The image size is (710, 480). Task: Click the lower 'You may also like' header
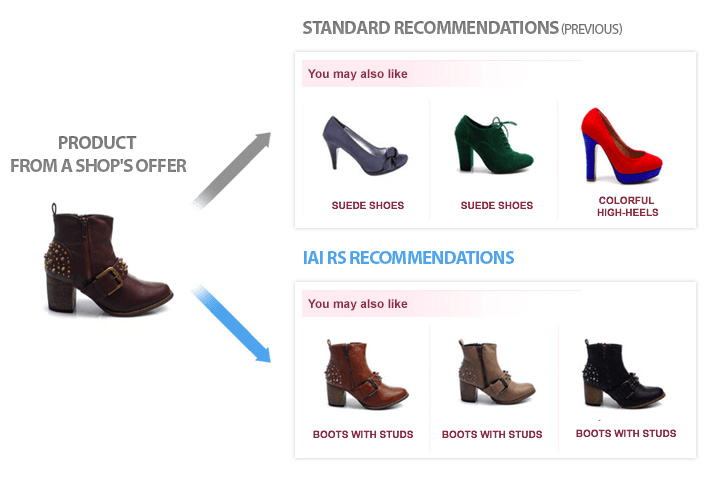pyautogui.click(x=358, y=304)
